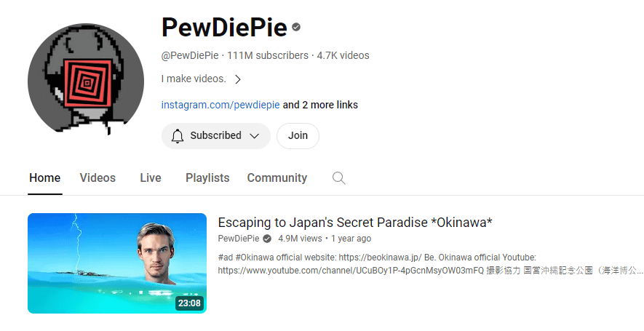Open the instagram.com/pewdiepie link
This screenshot has height=331, width=644.
tap(220, 105)
